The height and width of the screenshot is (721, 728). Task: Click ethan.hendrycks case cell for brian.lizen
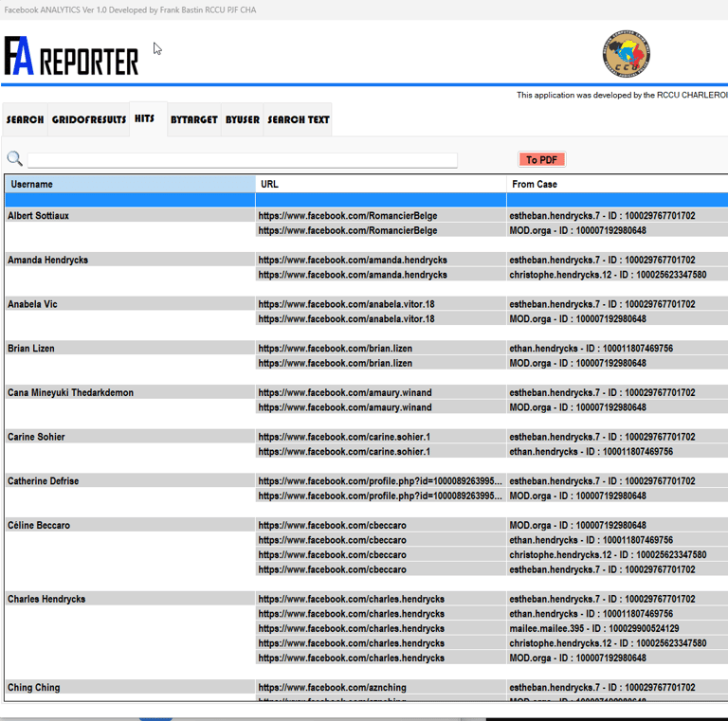coord(617,349)
